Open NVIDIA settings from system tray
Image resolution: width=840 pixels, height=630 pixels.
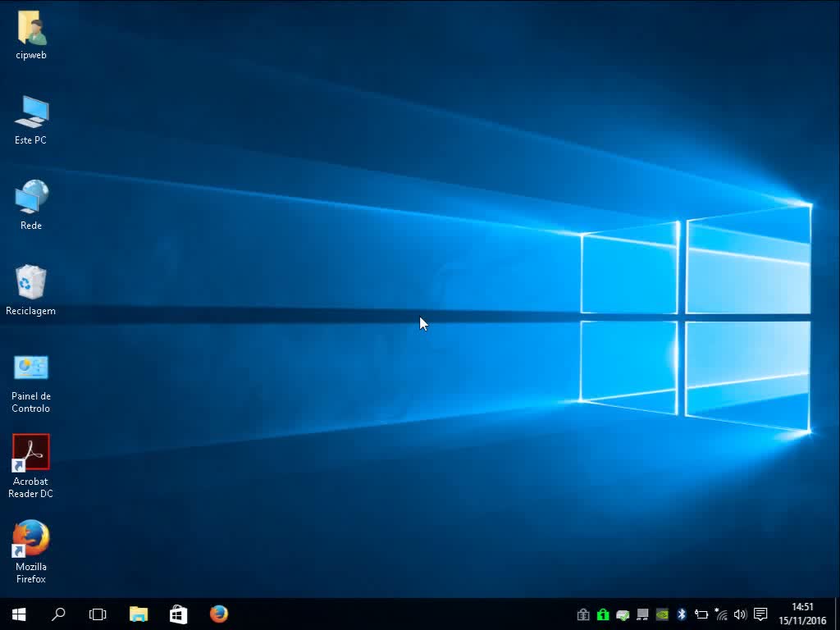tap(661, 614)
